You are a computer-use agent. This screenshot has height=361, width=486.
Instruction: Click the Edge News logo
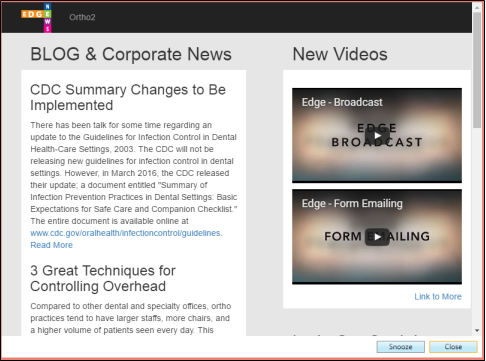point(36,17)
